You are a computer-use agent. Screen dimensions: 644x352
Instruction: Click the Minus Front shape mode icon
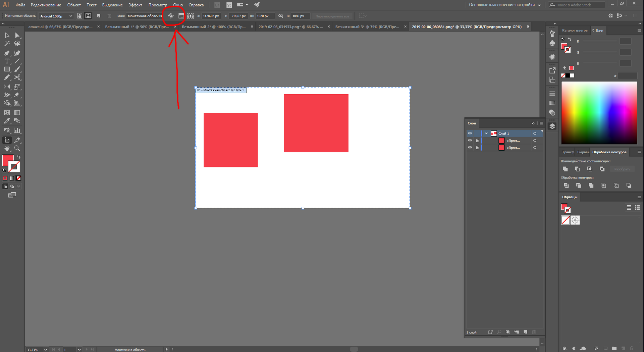coord(577,169)
